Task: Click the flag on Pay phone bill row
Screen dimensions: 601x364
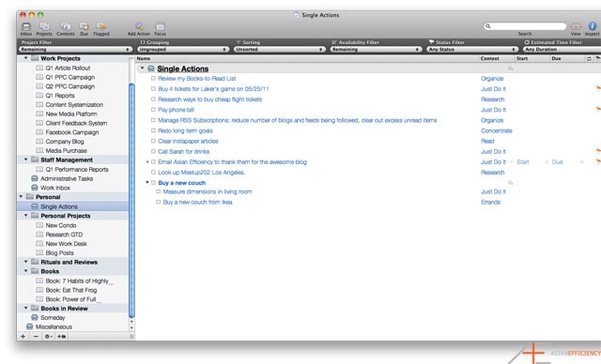Action: [x=598, y=110]
